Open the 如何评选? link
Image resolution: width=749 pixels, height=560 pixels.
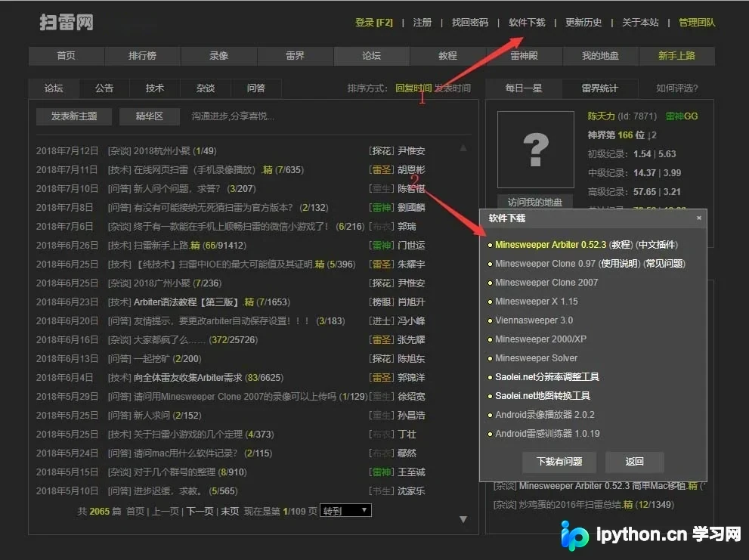click(677, 88)
